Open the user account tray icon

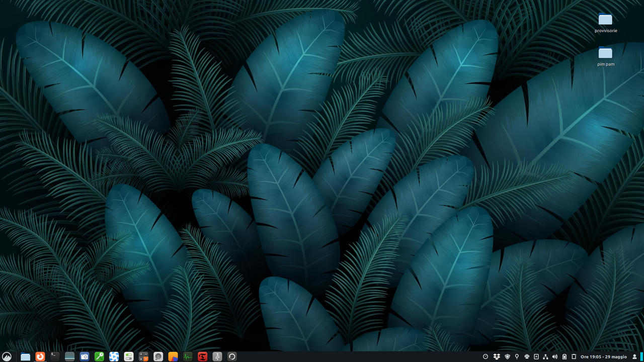634,356
